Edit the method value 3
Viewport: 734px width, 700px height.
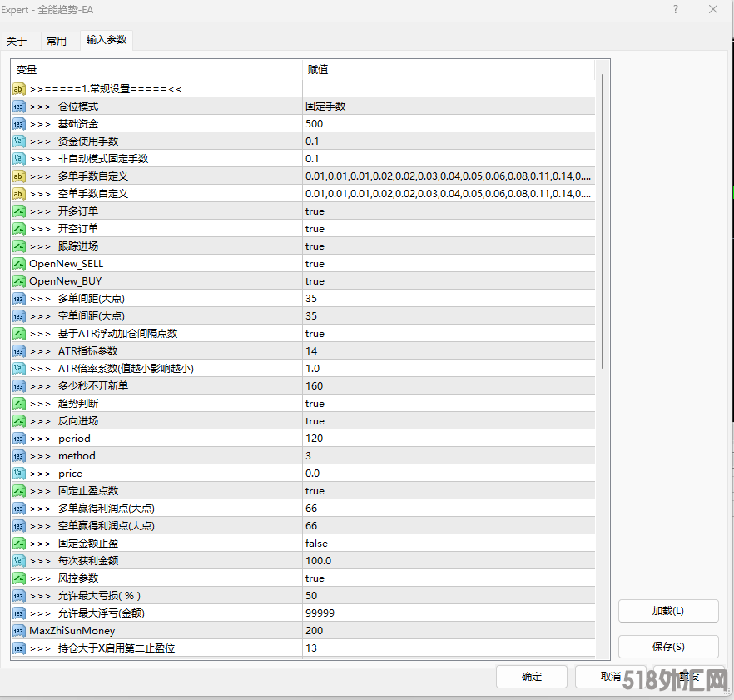[x=449, y=455]
